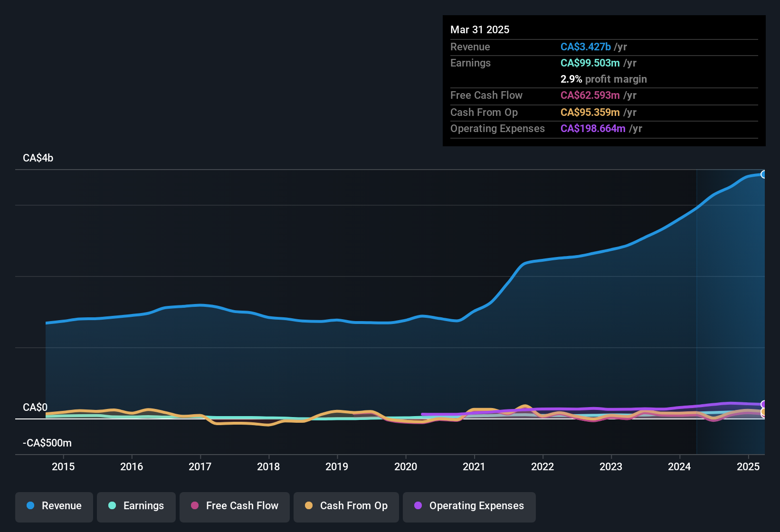Click the CA$4b y-axis label
This screenshot has width=780, height=532.
[38, 158]
